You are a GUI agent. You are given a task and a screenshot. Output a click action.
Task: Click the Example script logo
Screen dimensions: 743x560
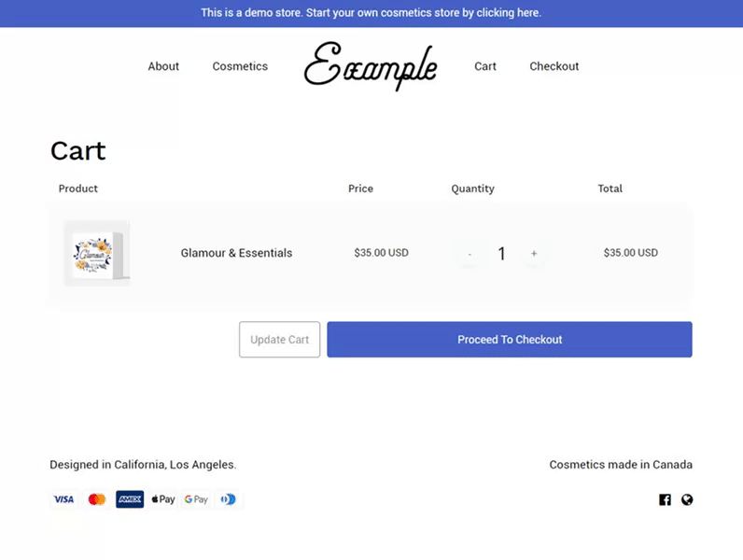371,66
